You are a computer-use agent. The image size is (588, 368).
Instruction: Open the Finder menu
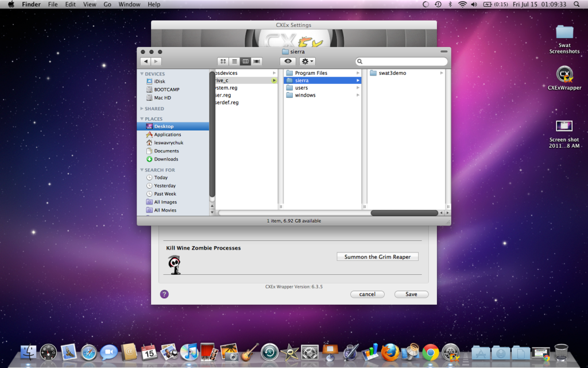(31, 5)
